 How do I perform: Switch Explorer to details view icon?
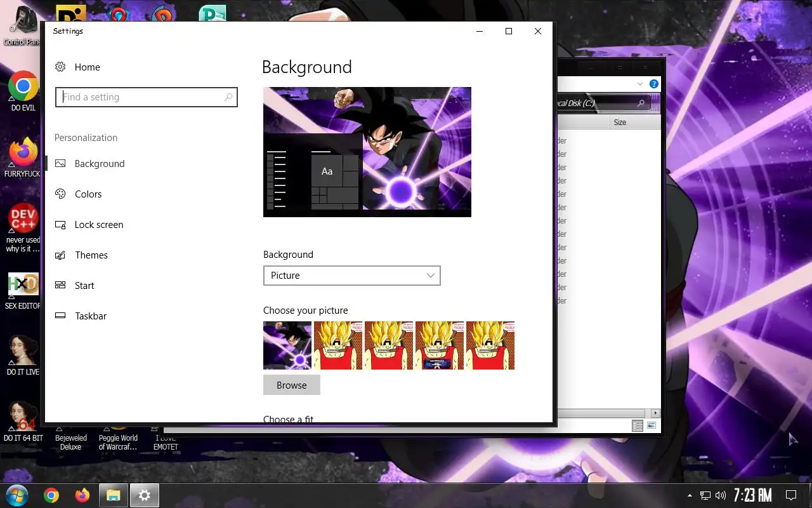(x=638, y=426)
